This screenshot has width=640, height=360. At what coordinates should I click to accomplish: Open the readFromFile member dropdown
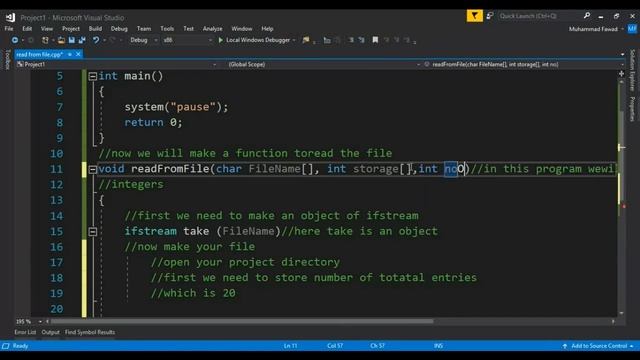click(524, 64)
